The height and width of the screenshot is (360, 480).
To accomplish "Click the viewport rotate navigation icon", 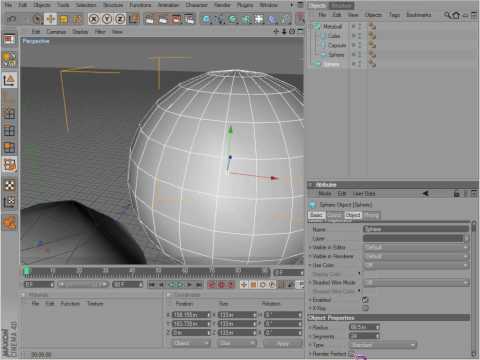I will click(x=292, y=31).
